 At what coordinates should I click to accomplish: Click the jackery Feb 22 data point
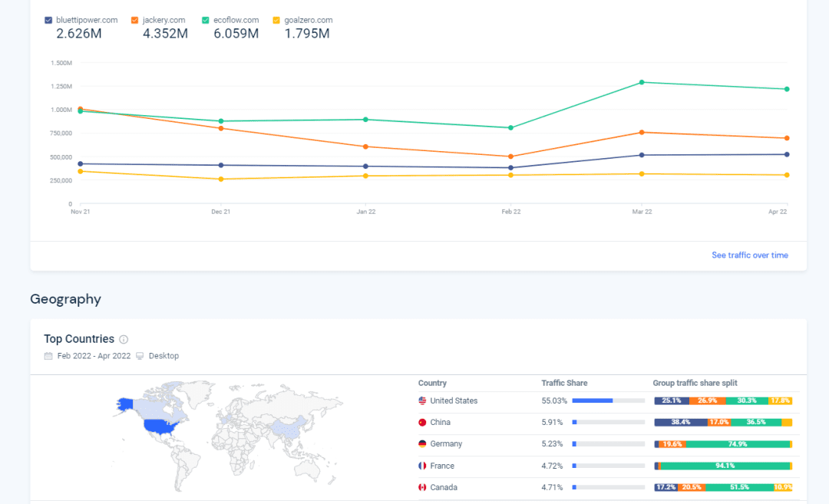pyautogui.click(x=510, y=157)
